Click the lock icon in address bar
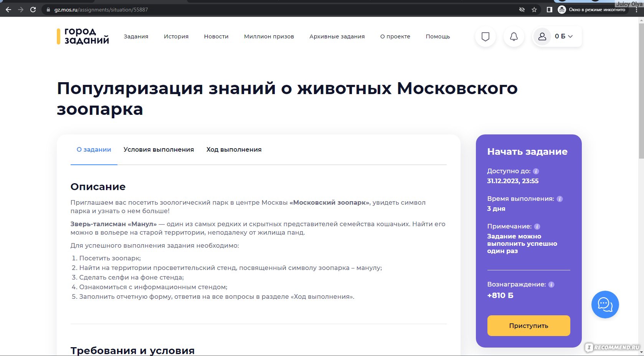Screen dimensions: 644x356 (x=48, y=10)
